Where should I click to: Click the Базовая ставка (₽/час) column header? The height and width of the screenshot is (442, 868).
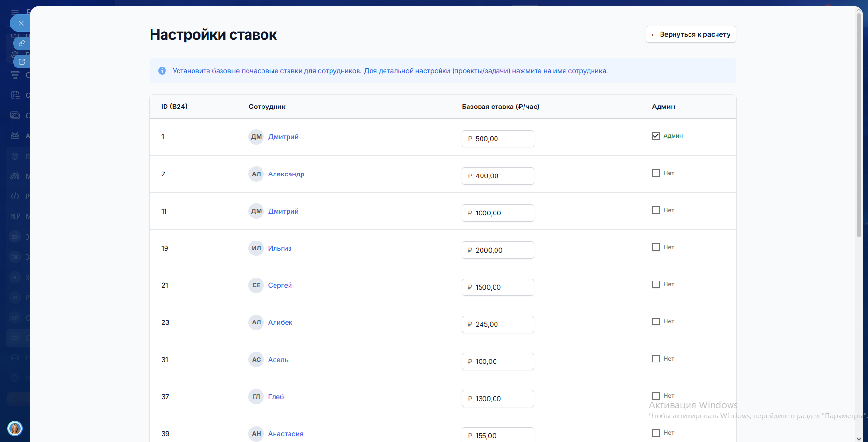point(500,107)
